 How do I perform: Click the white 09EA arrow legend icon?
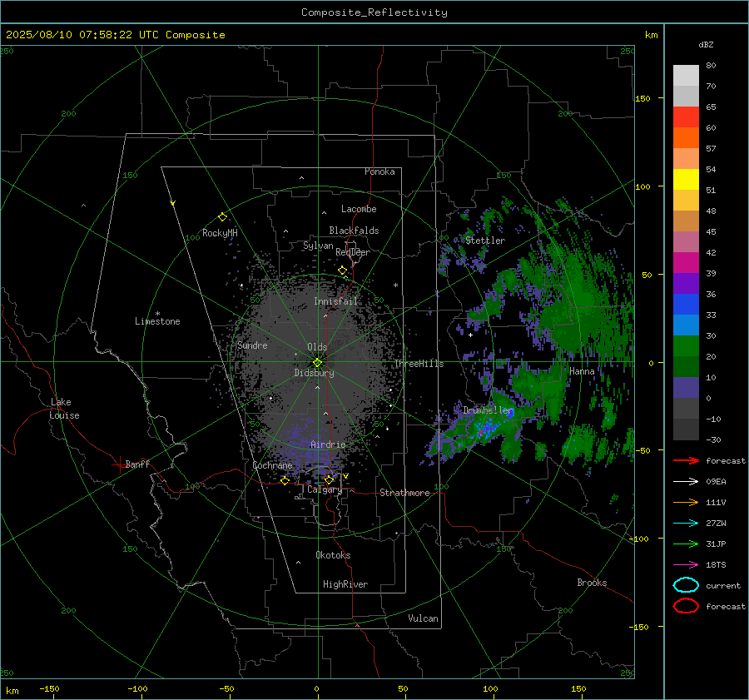click(x=686, y=482)
